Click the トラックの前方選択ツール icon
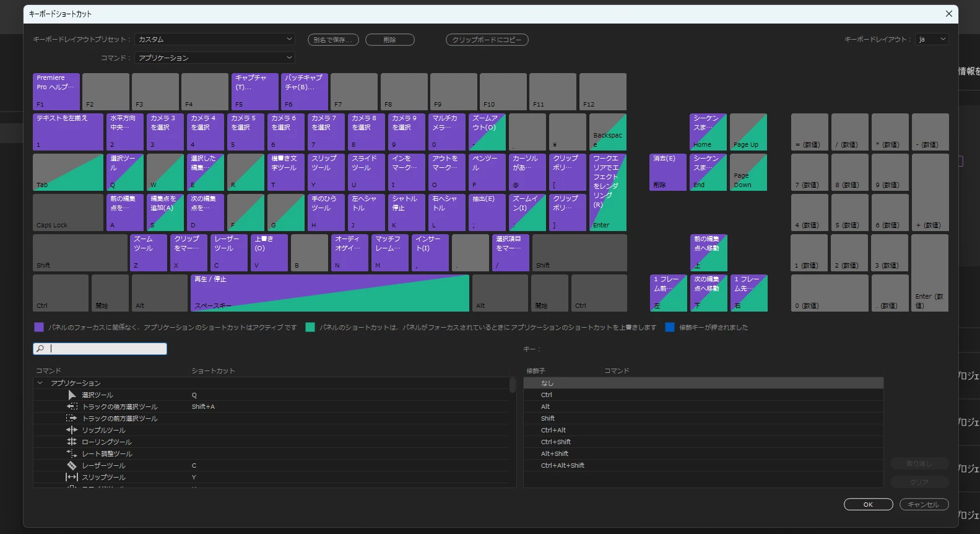This screenshot has height=534, width=980. point(72,418)
